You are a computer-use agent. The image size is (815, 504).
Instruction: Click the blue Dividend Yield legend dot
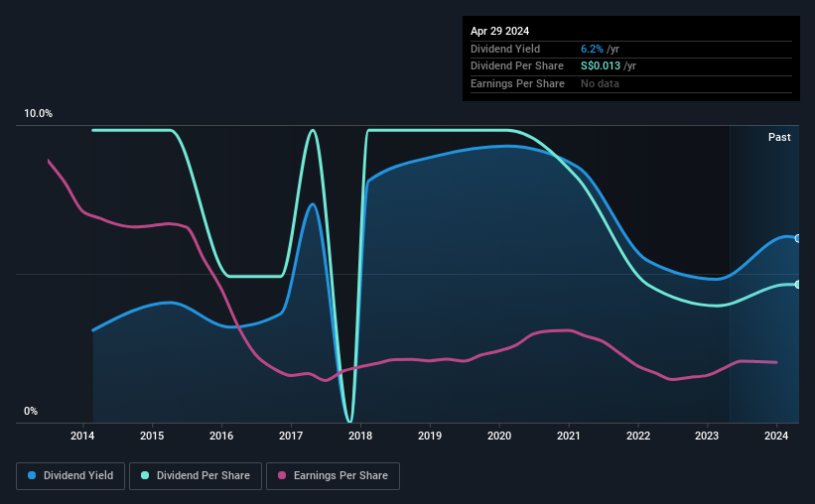[32, 475]
